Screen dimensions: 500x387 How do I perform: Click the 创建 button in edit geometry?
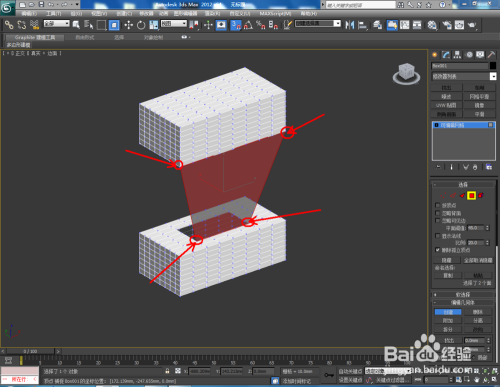click(448, 312)
